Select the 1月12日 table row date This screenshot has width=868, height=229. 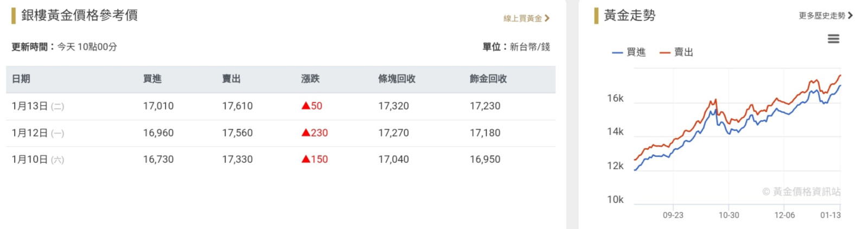click(x=30, y=133)
